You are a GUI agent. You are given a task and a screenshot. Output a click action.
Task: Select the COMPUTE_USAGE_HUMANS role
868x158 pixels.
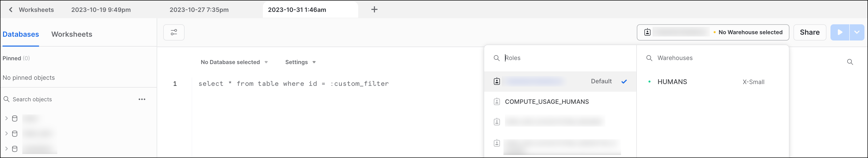point(547,101)
